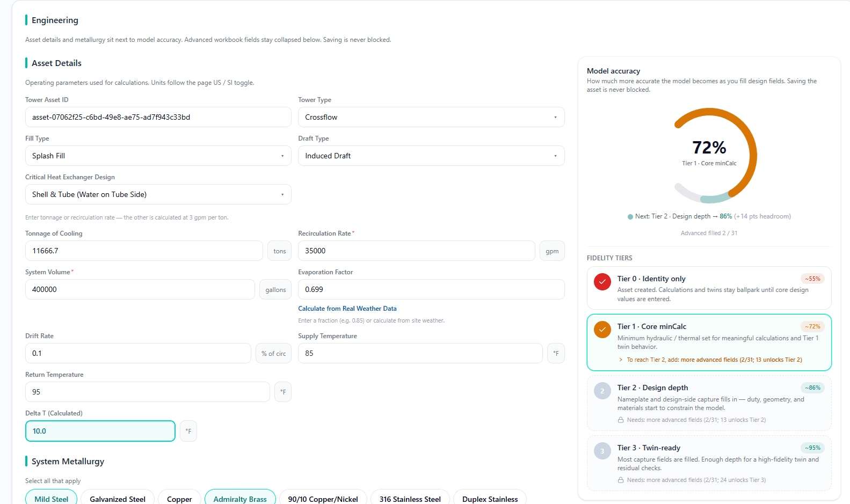Click the Supply Temperature input field
Viewport: 850px width, 504px height.
(420, 353)
